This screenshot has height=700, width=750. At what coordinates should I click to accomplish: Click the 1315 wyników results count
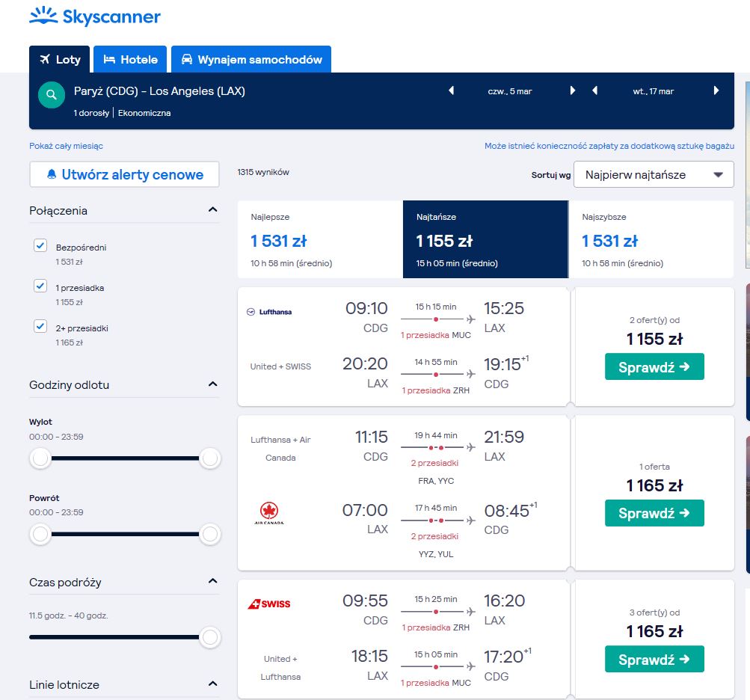point(263,172)
